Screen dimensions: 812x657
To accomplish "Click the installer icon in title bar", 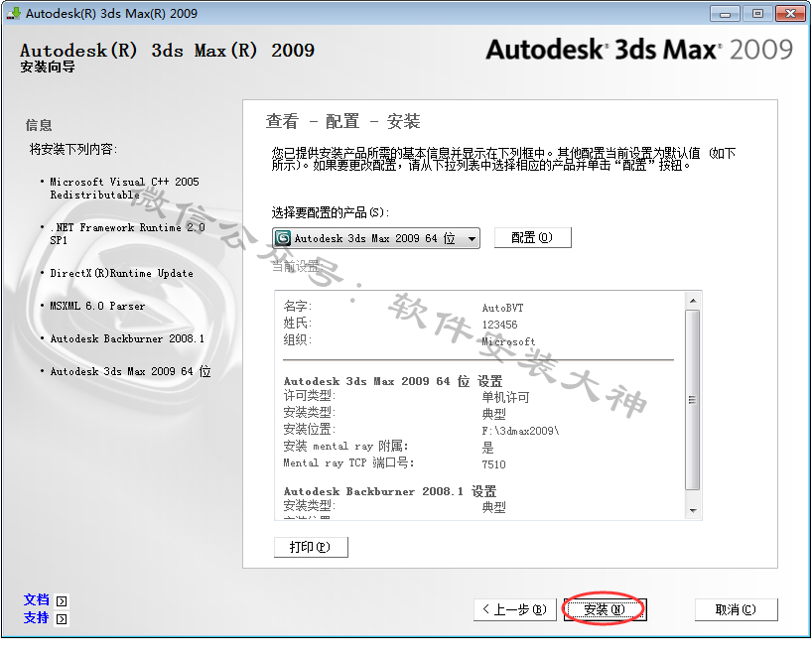I will click(14, 13).
